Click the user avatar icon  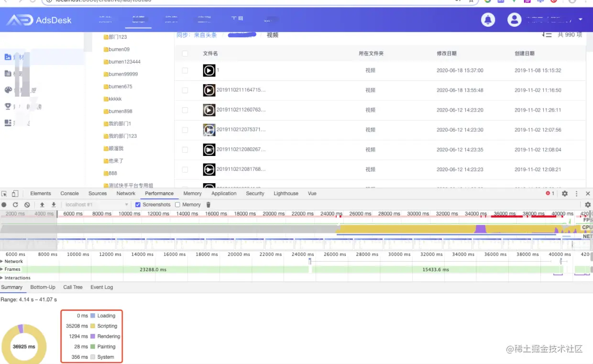tap(514, 20)
